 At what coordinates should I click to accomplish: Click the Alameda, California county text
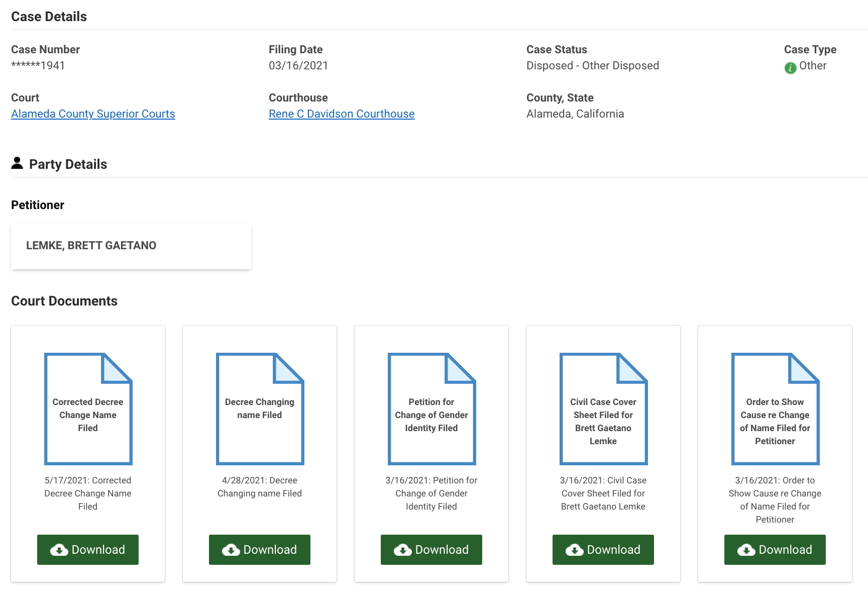pyautogui.click(x=575, y=114)
